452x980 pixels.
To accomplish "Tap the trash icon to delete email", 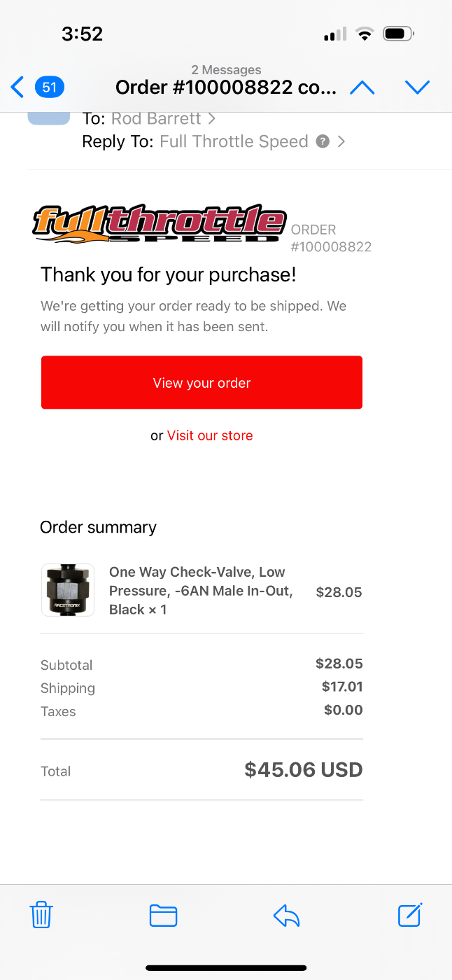I will pos(41,915).
